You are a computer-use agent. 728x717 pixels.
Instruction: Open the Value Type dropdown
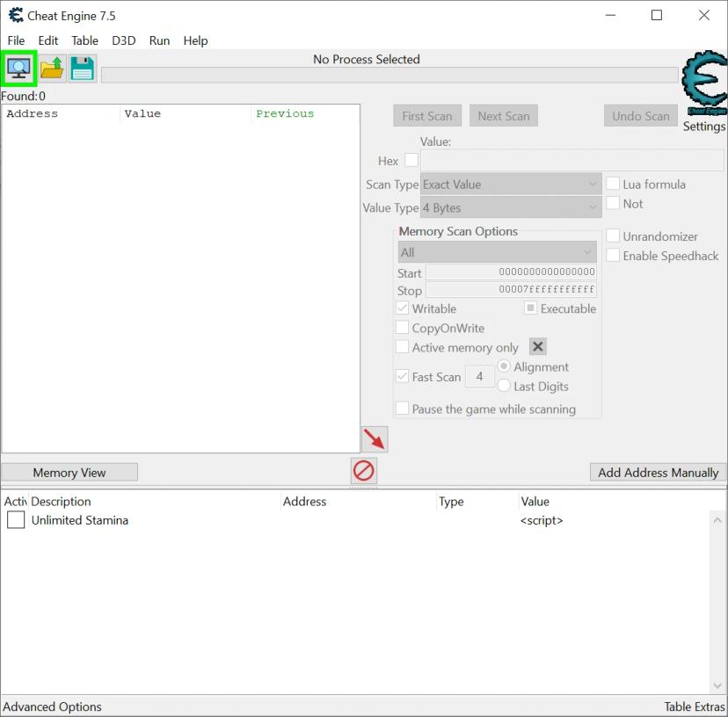point(511,207)
